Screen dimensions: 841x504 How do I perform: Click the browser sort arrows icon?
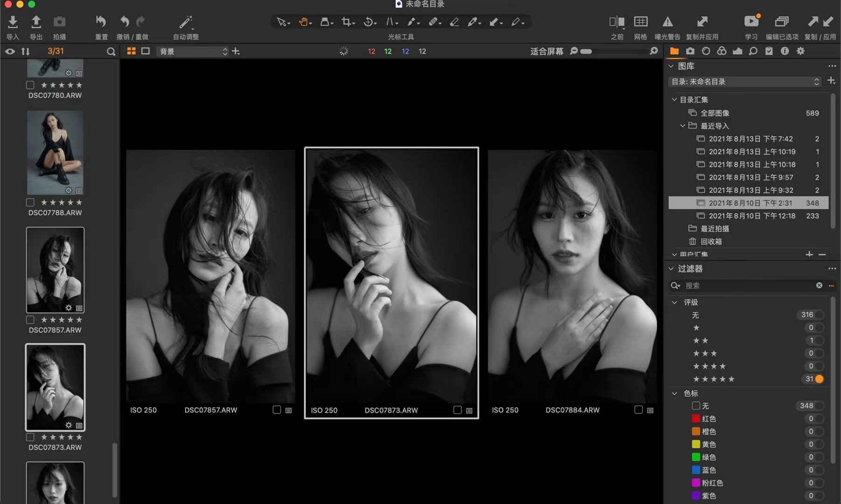click(x=25, y=51)
